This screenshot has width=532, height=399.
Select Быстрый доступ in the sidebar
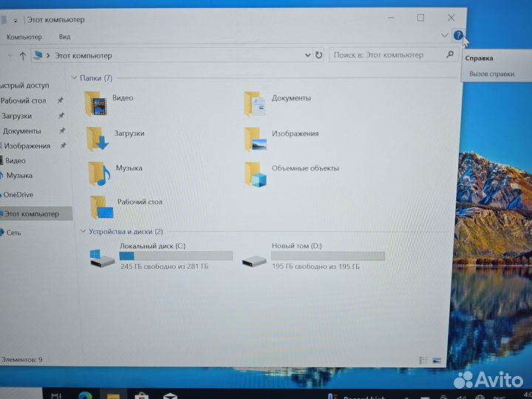tap(25, 86)
